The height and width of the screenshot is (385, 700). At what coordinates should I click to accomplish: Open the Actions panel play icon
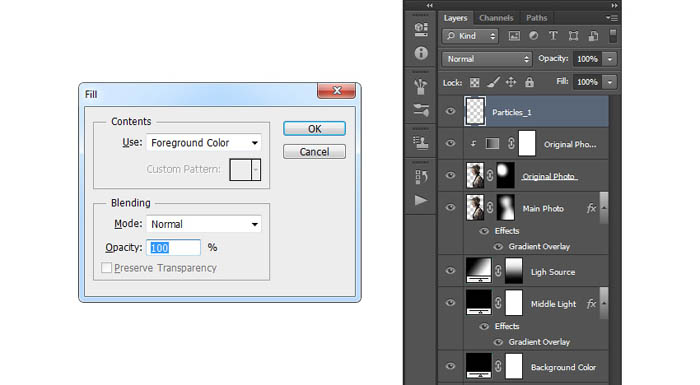coord(421,200)
